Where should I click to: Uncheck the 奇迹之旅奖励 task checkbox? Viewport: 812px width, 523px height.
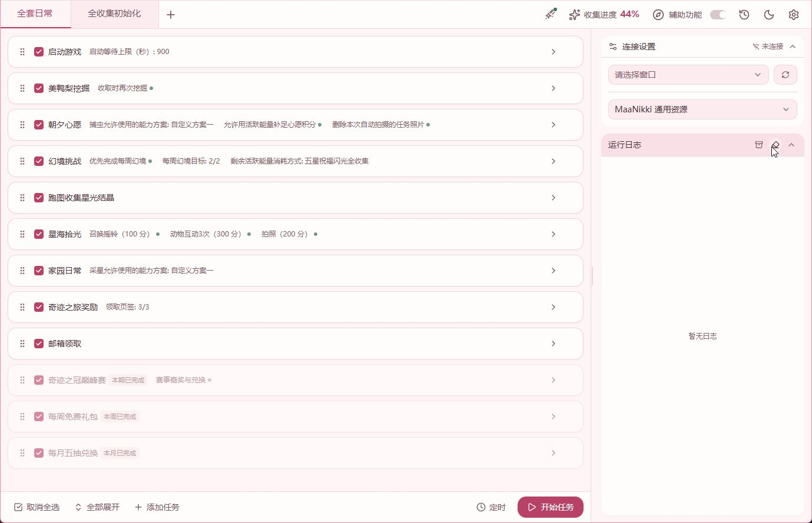39,307
